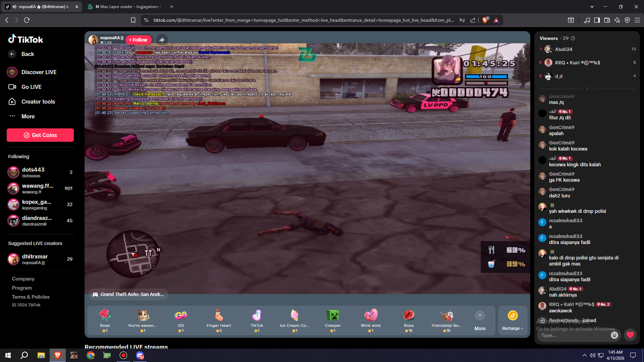The width and height of the screenshot is (644, 362).
Task: Go back in browser history
Action: click(x=7, y=20)
